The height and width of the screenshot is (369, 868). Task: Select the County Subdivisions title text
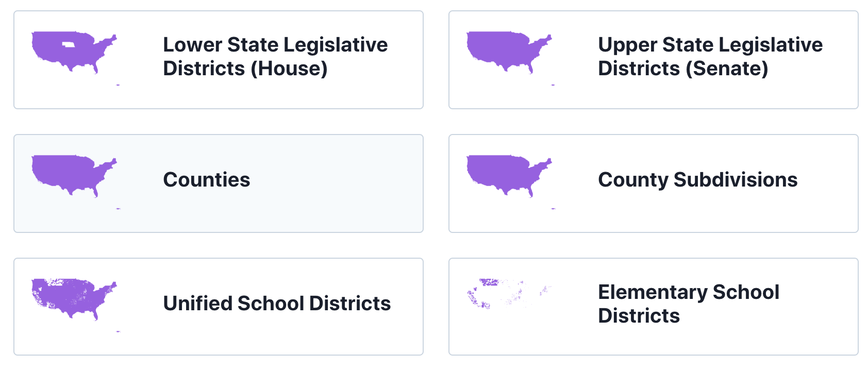(697, 180)
